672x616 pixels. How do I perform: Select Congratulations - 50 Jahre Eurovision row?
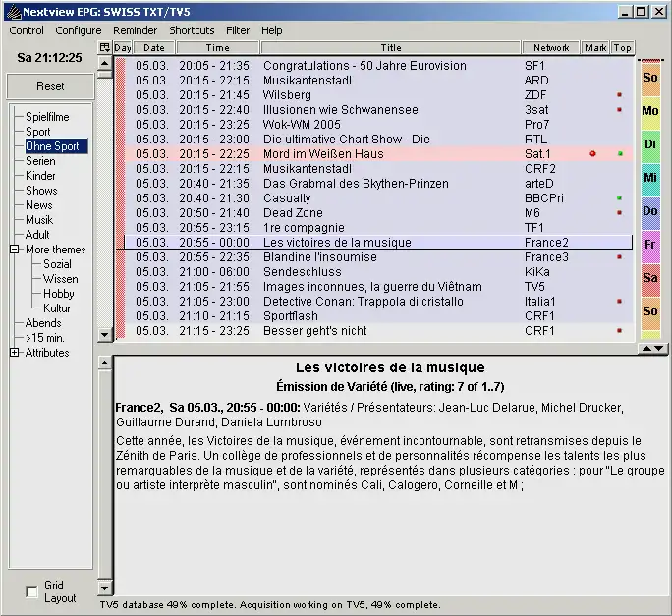click(379, 66)
